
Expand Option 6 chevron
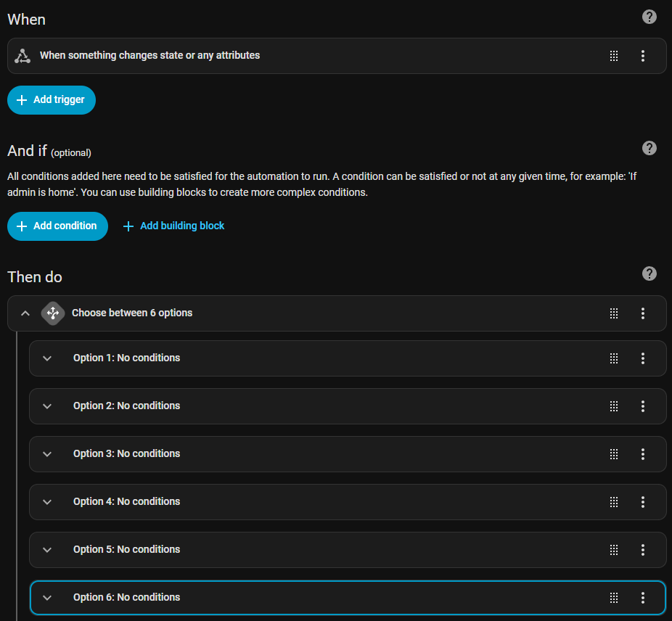point(47,598)
